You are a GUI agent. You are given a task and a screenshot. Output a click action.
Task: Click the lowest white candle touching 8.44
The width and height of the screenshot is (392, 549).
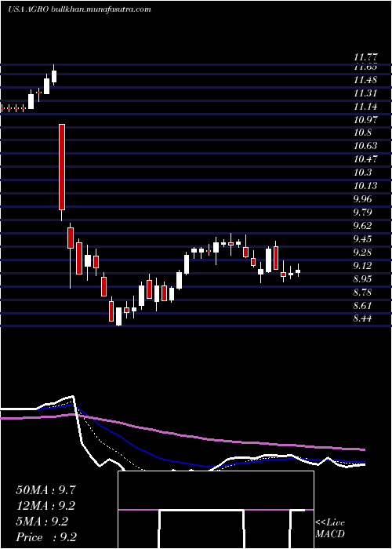[x=119, y=317]
